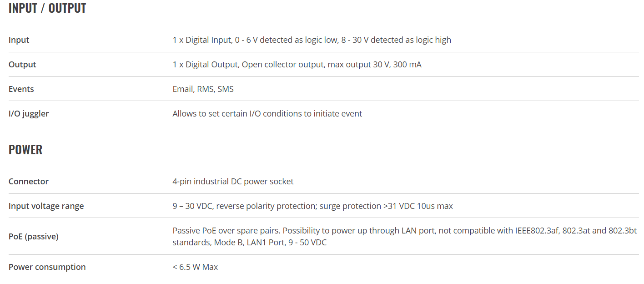644x284 pixels.
Task: Click the Email, RMS, SMS value
Action: [203, 89]
